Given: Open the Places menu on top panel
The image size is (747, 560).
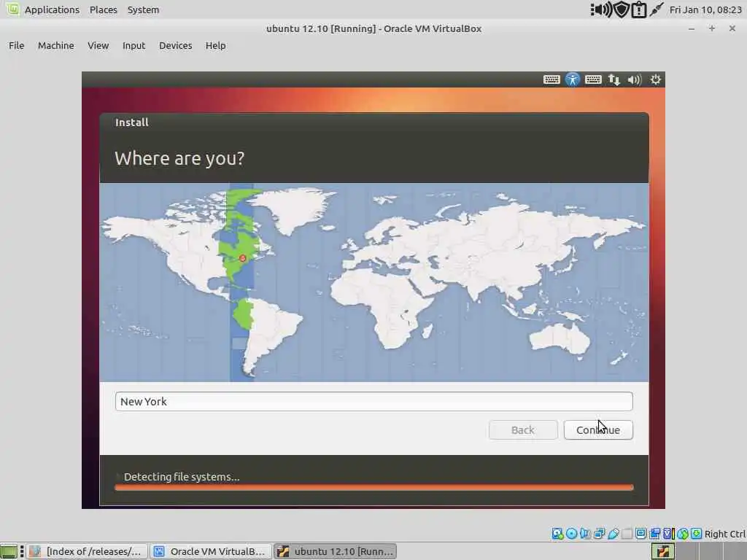Looking at the screenshot, I should click(104, 9).
